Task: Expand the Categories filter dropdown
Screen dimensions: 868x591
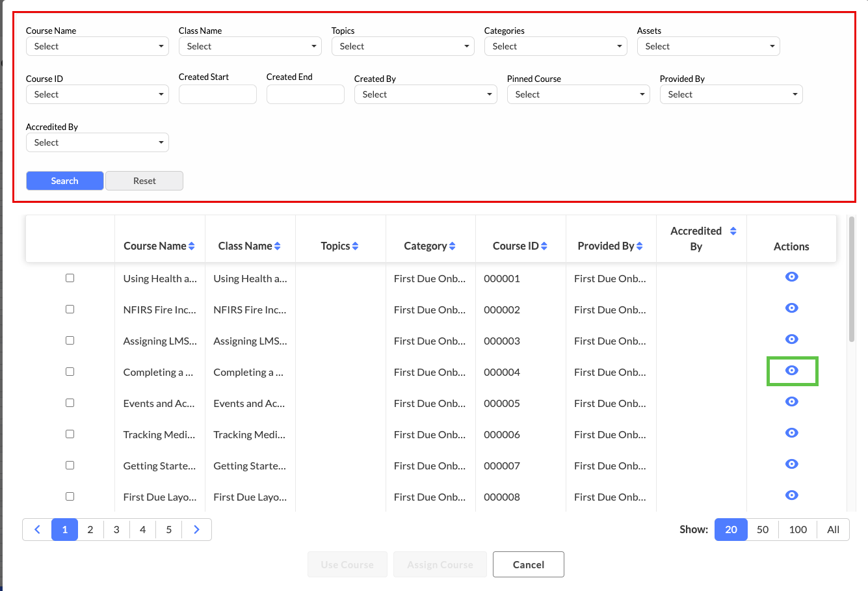Action: point(555,46)
